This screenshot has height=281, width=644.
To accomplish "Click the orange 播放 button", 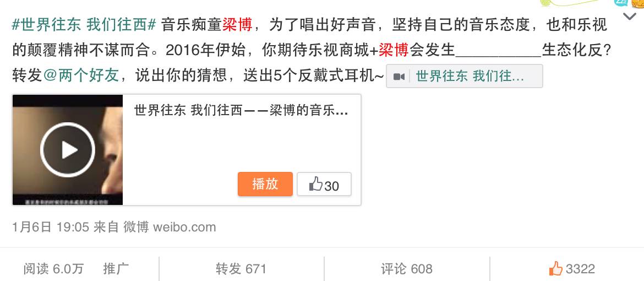I will (265, 184).
